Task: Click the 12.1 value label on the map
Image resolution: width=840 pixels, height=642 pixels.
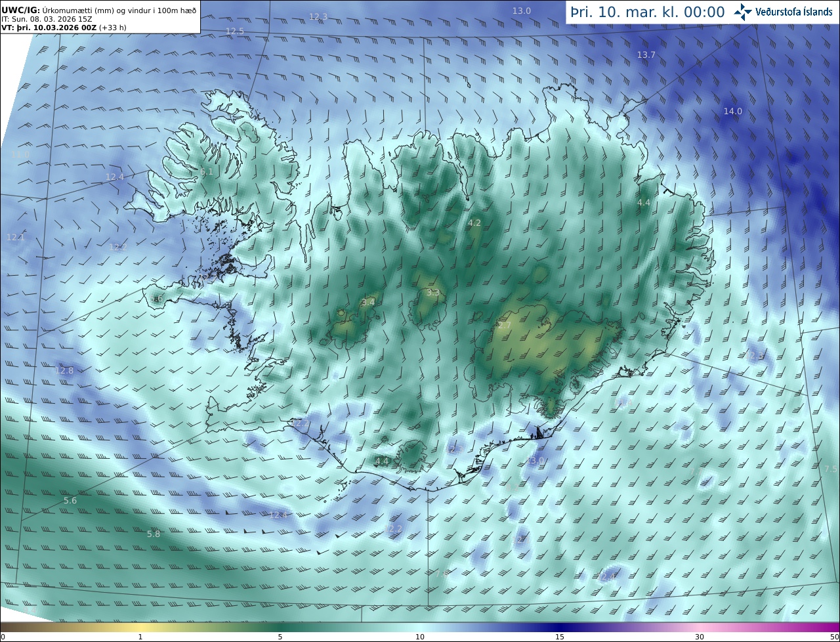Action: [x=16, y=237]
